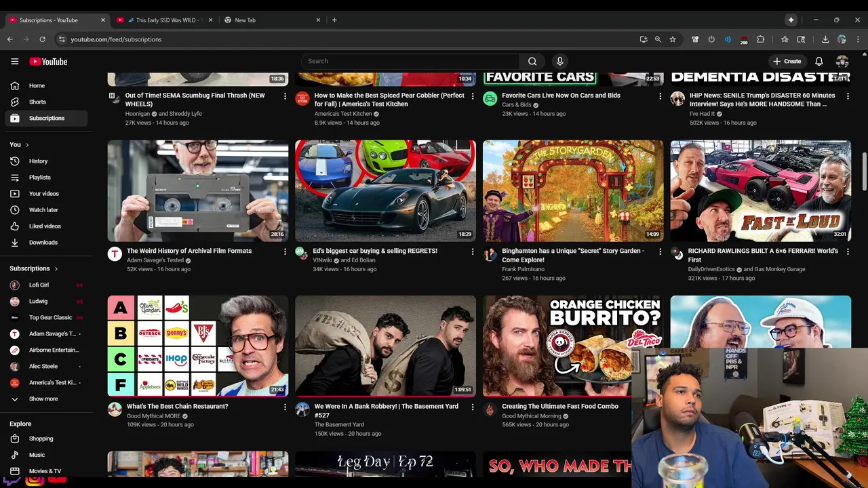
Task: Open America's Test Kitchen channel avatar
Action: [x=302, y=99]
